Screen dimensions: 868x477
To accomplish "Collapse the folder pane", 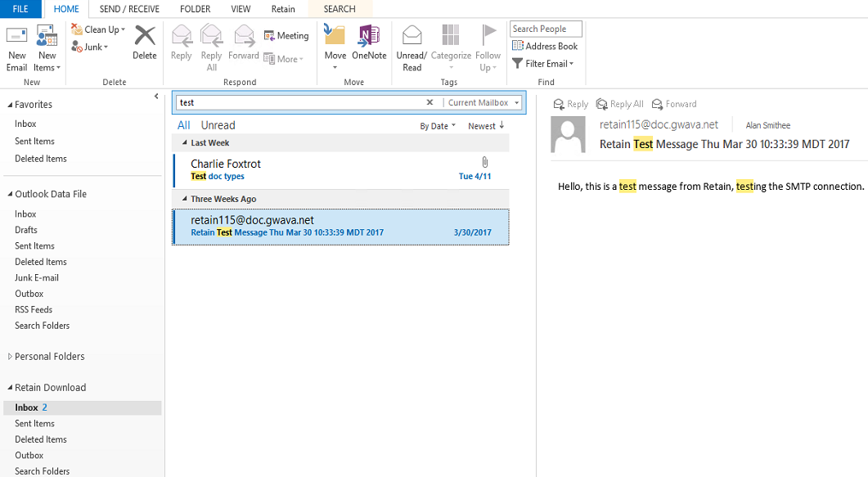I will point(156,97).
